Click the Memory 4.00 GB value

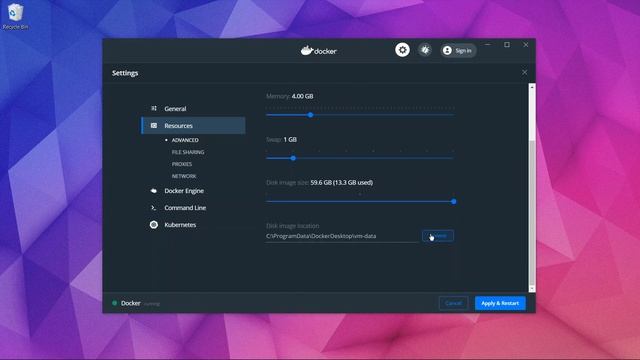[x=302, y=96]
